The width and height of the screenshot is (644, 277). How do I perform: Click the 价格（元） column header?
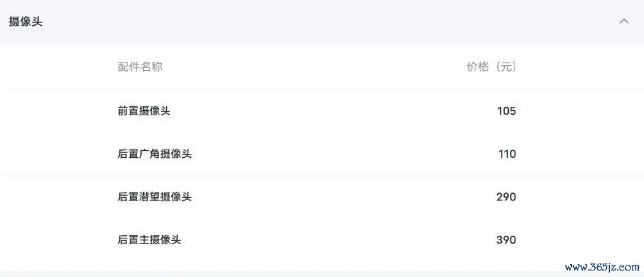491,66
